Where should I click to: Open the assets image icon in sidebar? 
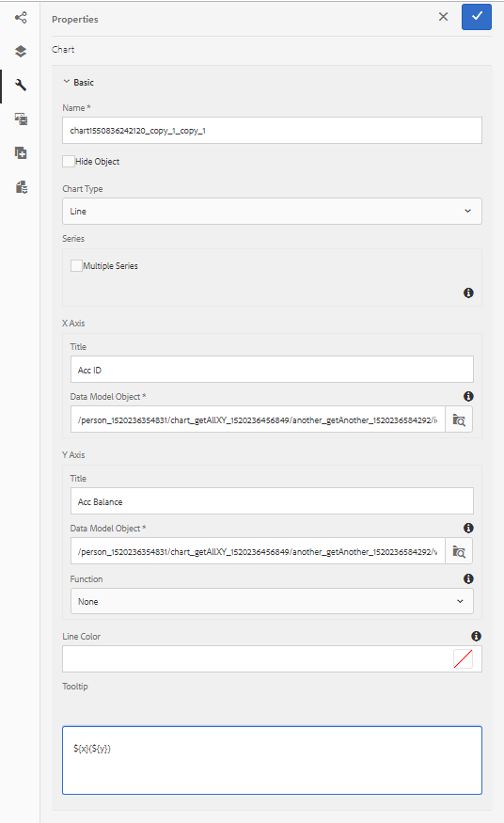pyautogui.click(x=21, y=119)
